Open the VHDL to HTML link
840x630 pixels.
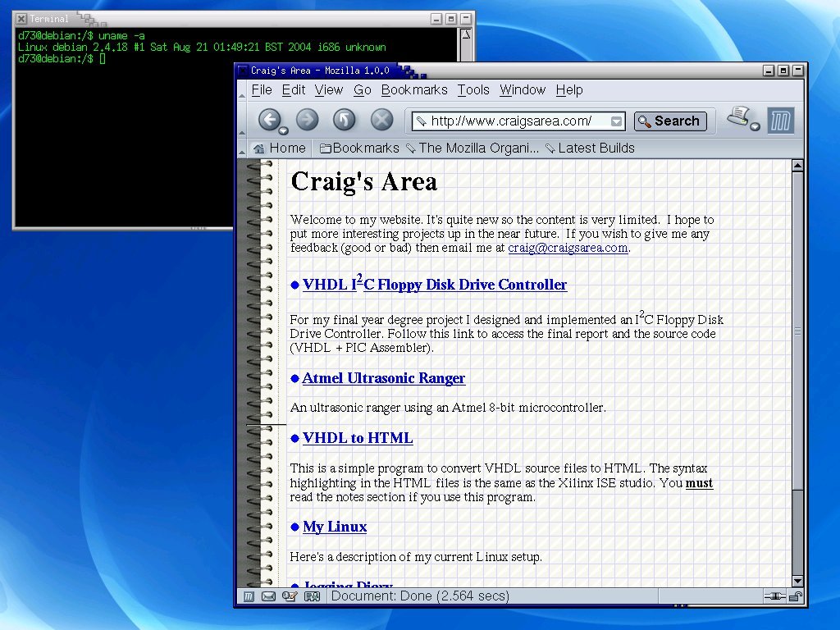tap(358, 438)
